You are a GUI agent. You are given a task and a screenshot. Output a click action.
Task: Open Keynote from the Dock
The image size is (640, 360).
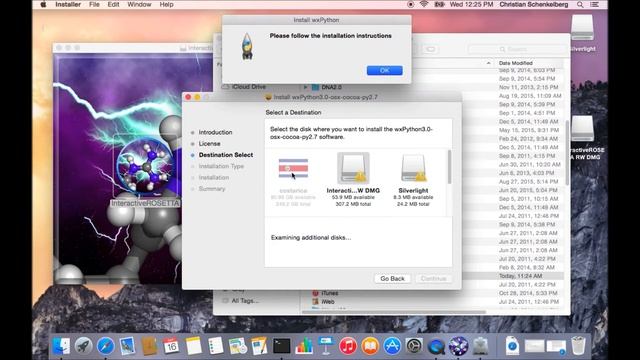pos(326,346)
